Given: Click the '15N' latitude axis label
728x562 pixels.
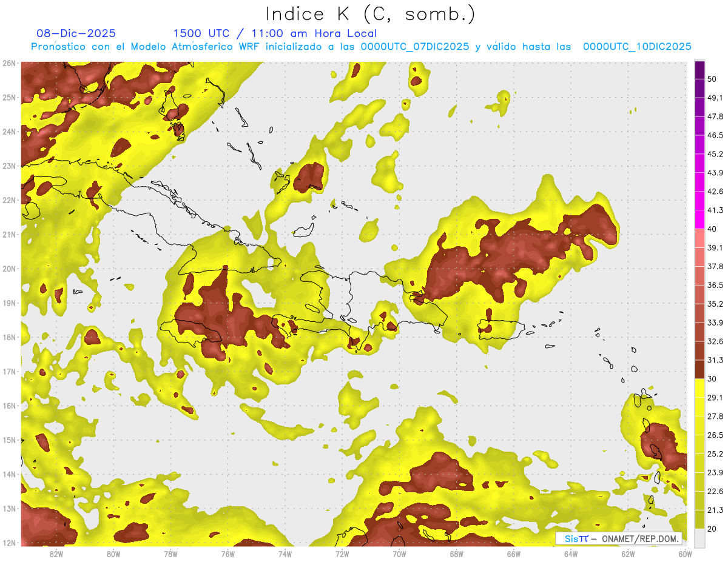Looking at the screenshot, I should pos(8,440).
